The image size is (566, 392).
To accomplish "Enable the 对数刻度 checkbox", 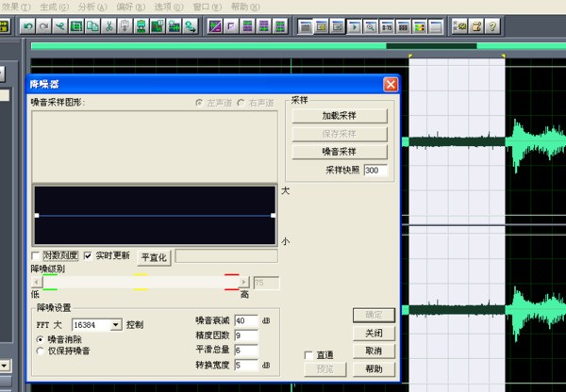I will pyautogui.click(x=37, y=255).
